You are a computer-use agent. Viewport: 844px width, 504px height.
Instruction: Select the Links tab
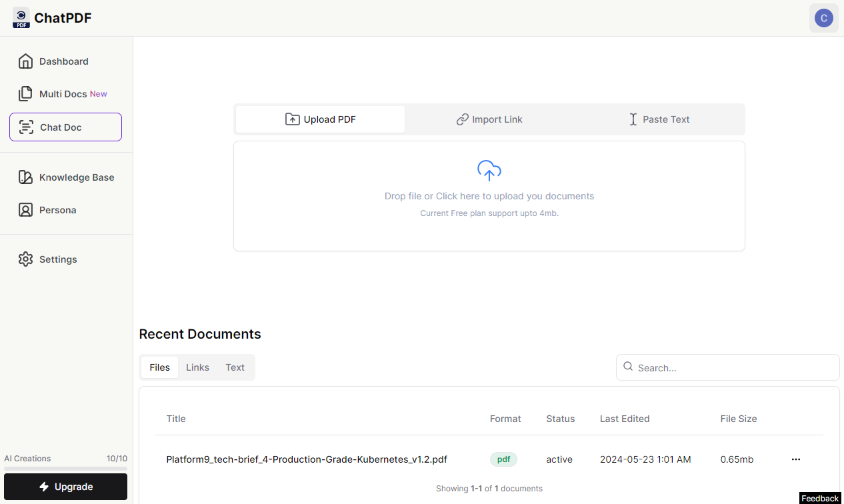[x=197, y=367]
